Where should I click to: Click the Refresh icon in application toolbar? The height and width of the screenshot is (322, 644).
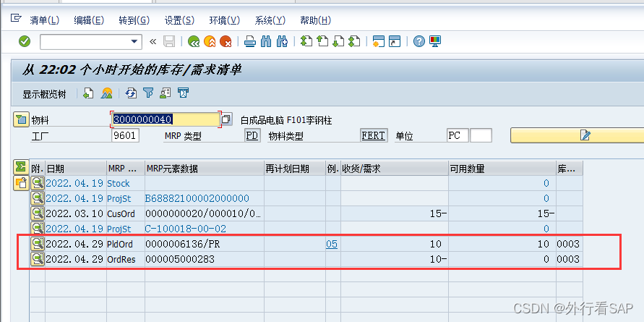[x=131, y=93]
